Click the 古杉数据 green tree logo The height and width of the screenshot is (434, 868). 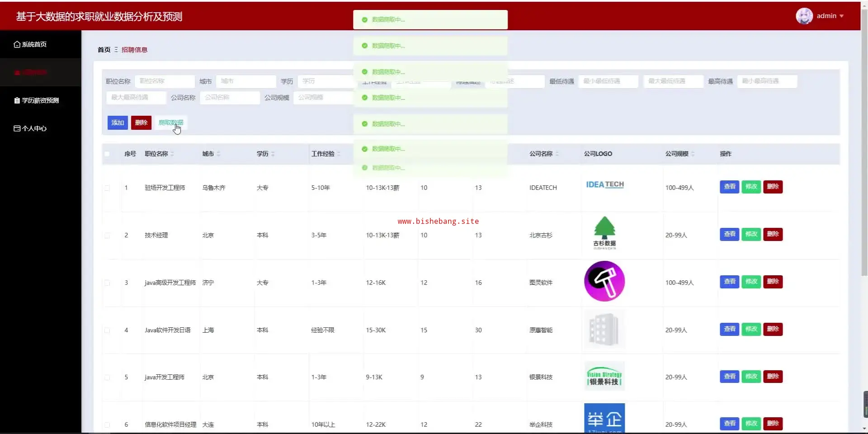604,233
